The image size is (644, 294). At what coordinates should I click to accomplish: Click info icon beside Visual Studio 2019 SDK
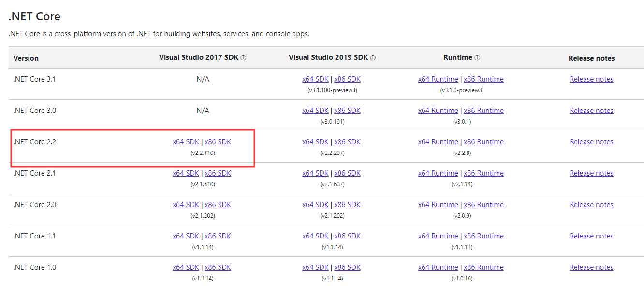pyautogui.click(x=373, y=58)
